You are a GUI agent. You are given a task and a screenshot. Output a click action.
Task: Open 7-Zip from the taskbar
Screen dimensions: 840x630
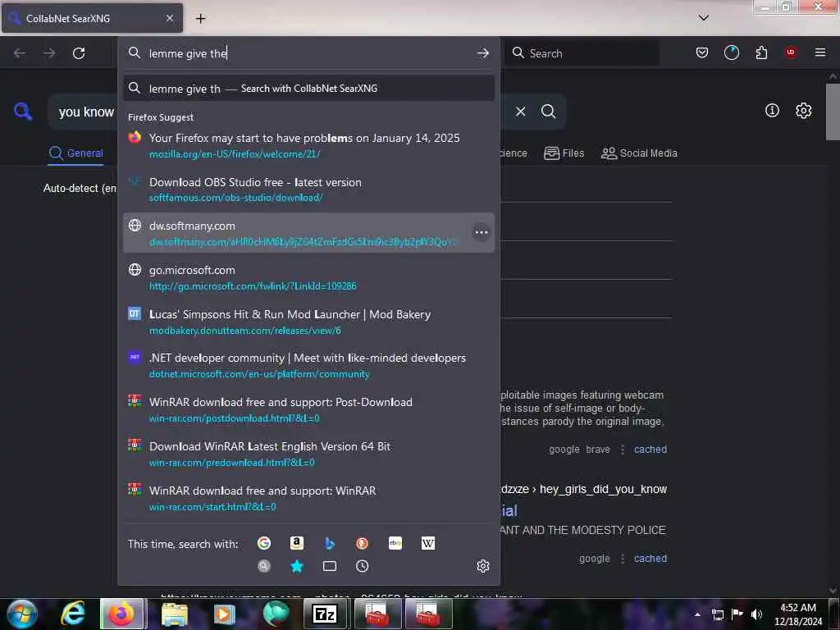[x=326, y=614]
